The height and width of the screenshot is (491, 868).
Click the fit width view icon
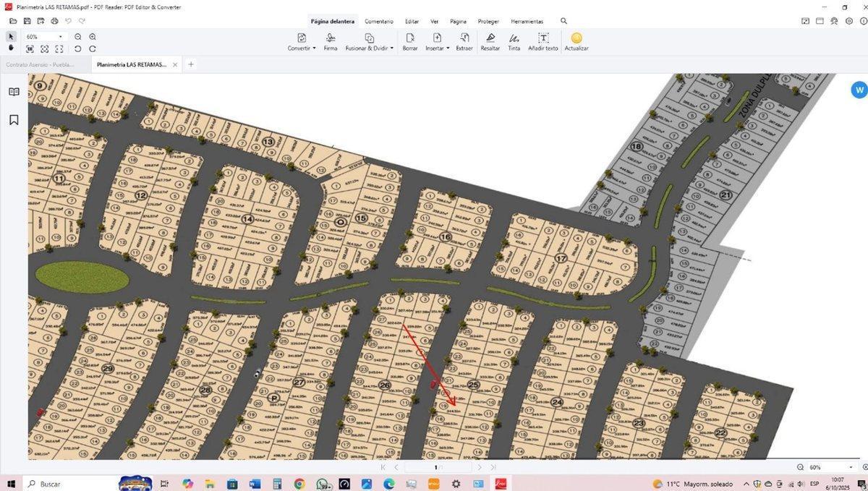(59, 49)
